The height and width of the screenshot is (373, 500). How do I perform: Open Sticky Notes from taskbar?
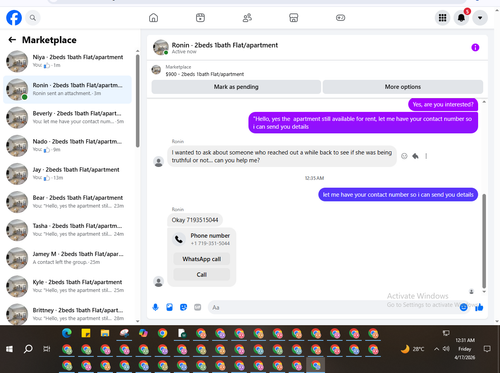click(x=86, y=333)
